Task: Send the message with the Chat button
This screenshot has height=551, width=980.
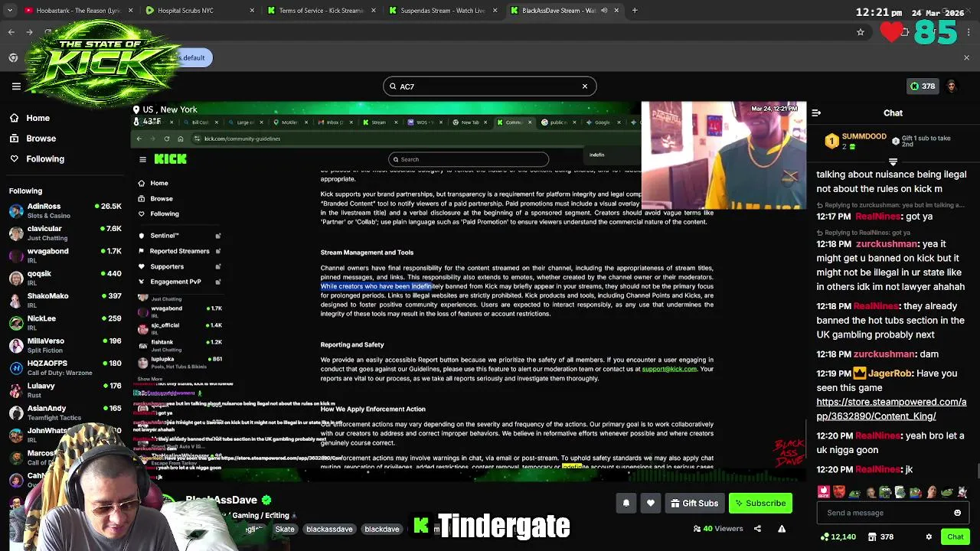Action: tap(955, 537)
